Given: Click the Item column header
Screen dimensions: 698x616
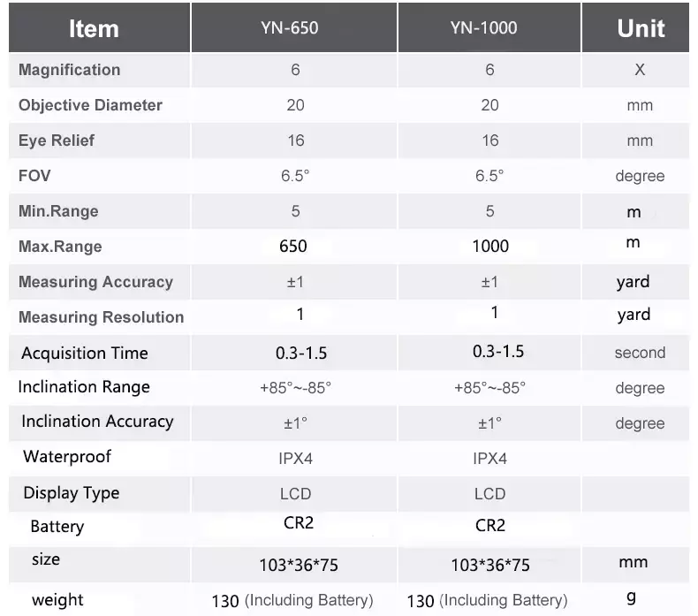Looking at the screenshot, I should [x=94, y=29].
